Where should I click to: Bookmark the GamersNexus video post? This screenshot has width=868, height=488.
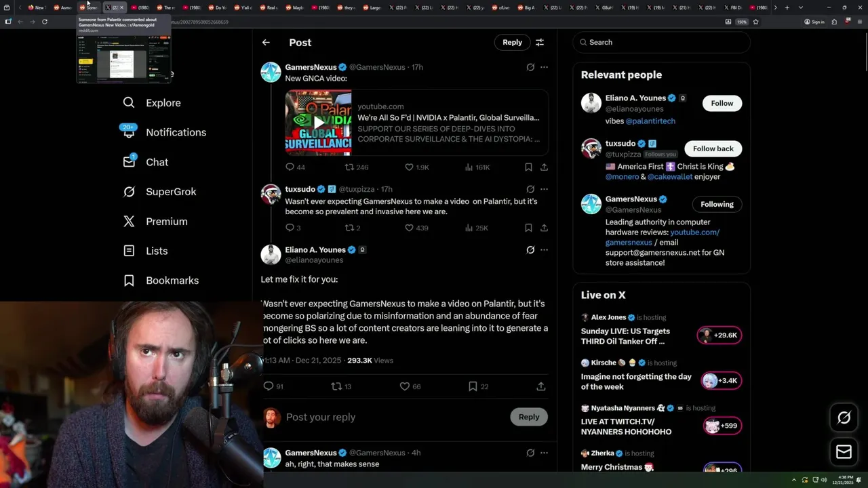click(x=528, y=167)
